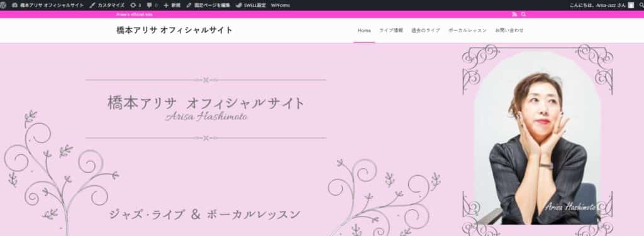Click the user avatar thumbnail
The image size is (644, 236).
(x=631, y=5)
